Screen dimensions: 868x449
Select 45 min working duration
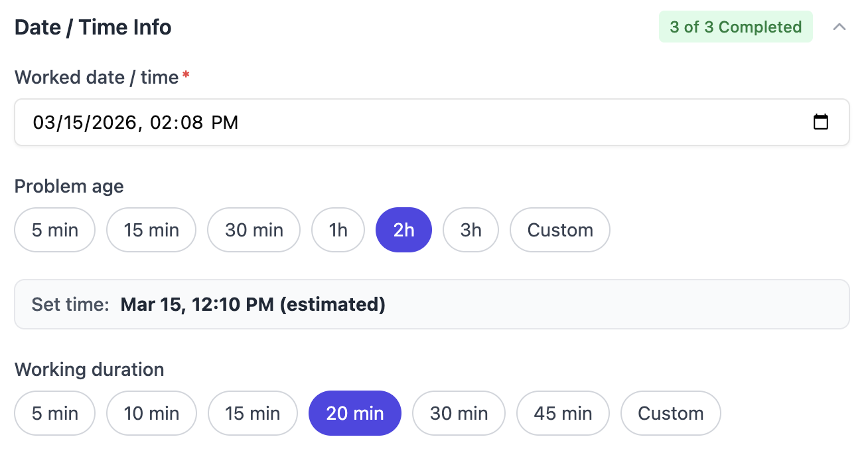coord(563,413)
